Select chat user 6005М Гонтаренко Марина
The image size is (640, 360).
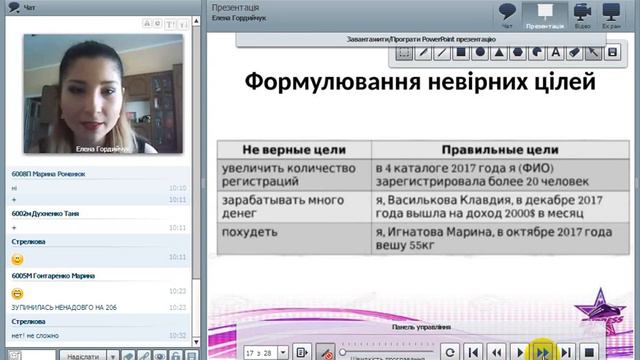(x=53, y=276)
